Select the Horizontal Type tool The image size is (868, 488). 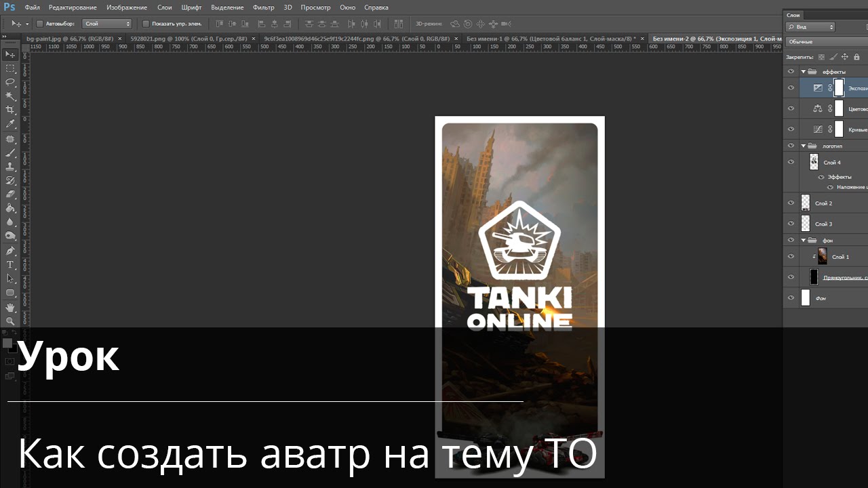click(x=10, y=264)
